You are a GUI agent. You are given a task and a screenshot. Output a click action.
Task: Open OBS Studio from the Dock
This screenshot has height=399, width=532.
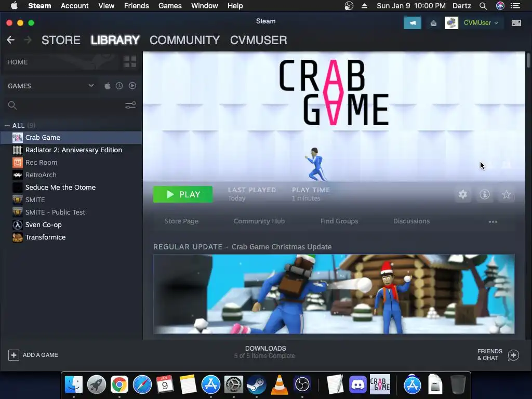[302, 385]
